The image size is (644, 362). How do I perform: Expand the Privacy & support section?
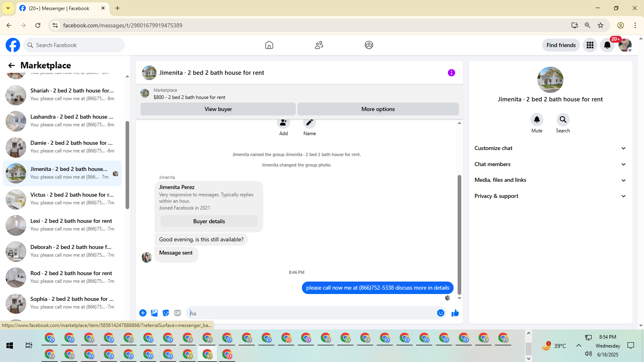(550, 196)
